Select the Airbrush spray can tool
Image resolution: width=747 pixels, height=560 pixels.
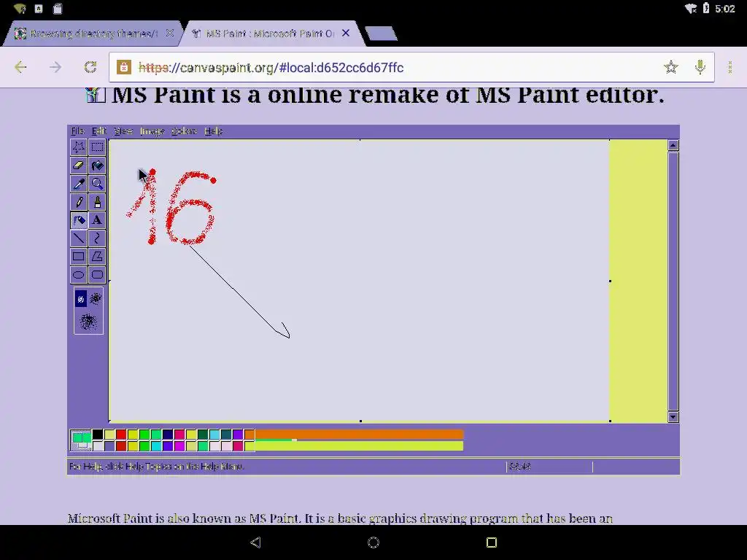coord(79,220)
